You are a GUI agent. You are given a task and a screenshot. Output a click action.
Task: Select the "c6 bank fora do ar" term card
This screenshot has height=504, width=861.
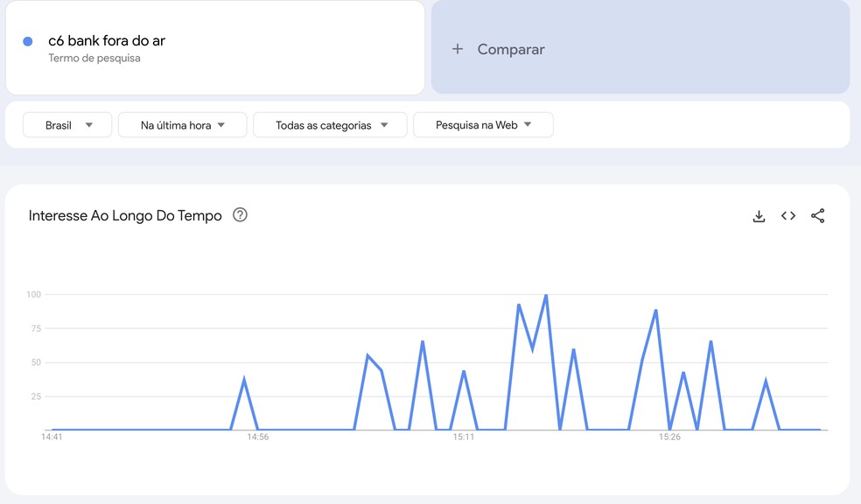[214, 47]
